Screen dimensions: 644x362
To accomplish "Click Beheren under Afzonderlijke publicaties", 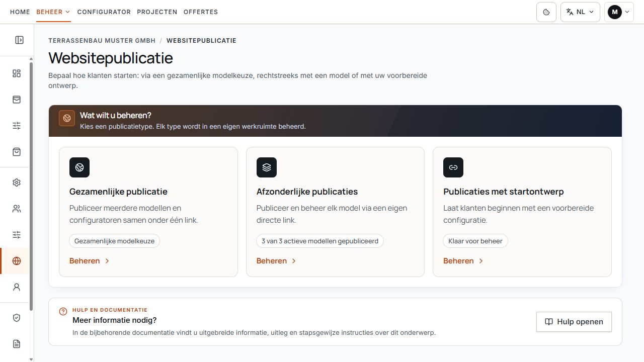I will tap(277, 261).
